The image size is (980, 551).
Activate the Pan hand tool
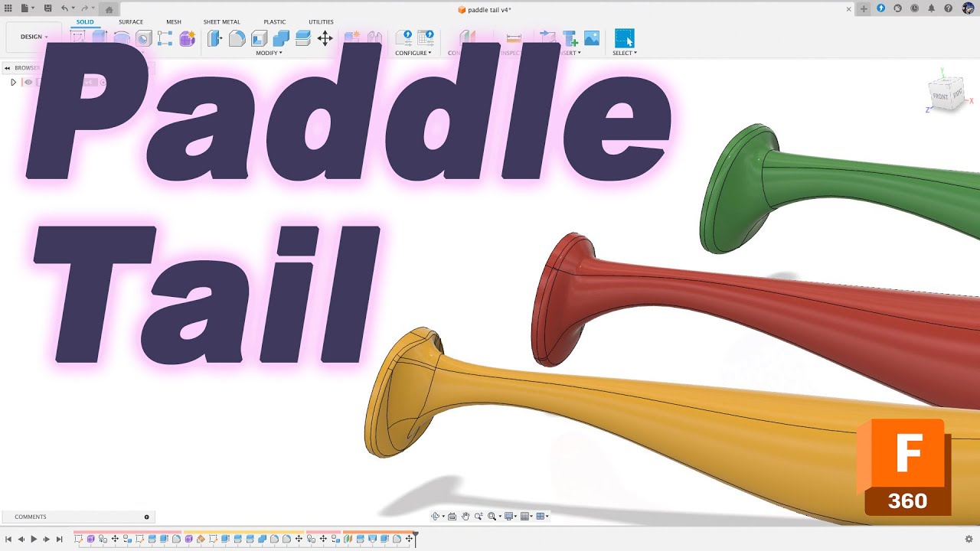coord(465,517)
